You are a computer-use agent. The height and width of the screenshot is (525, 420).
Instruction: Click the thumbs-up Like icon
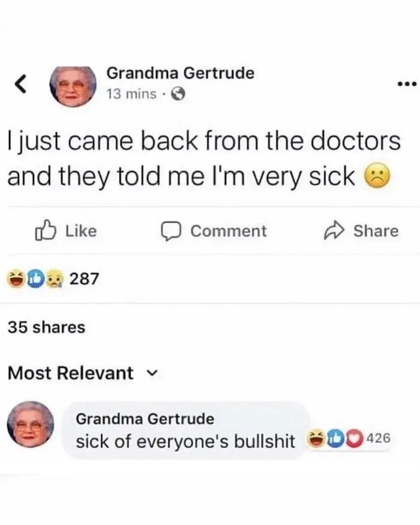(45, 230)
